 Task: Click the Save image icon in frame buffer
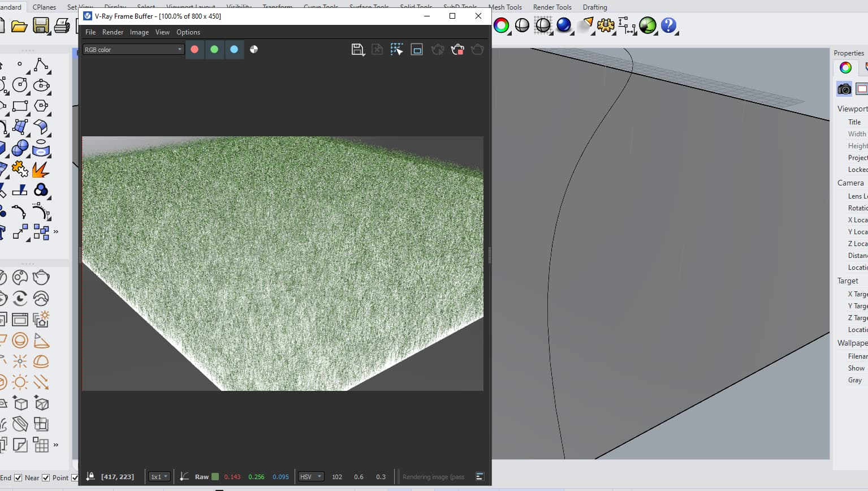357,50
